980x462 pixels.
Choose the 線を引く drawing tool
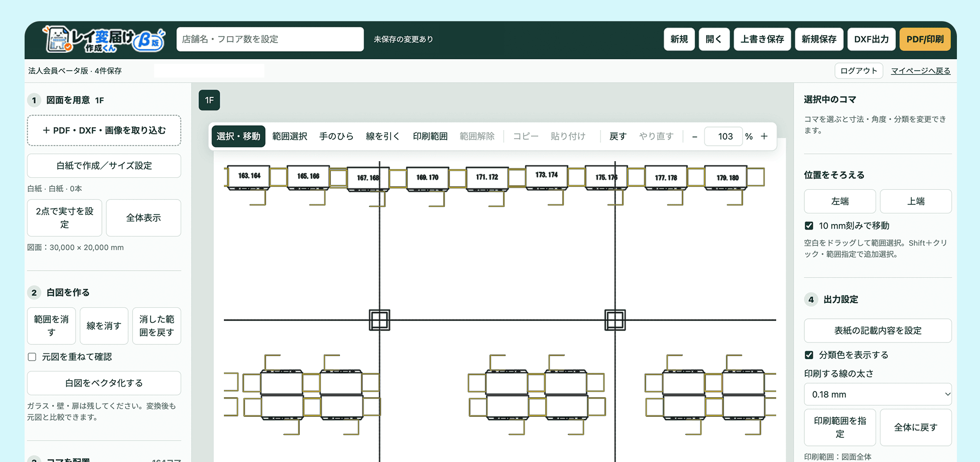point(383,137)
